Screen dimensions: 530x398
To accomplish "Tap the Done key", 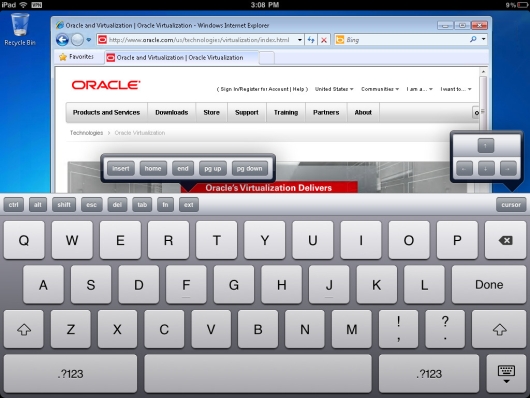I will (489, 284).
